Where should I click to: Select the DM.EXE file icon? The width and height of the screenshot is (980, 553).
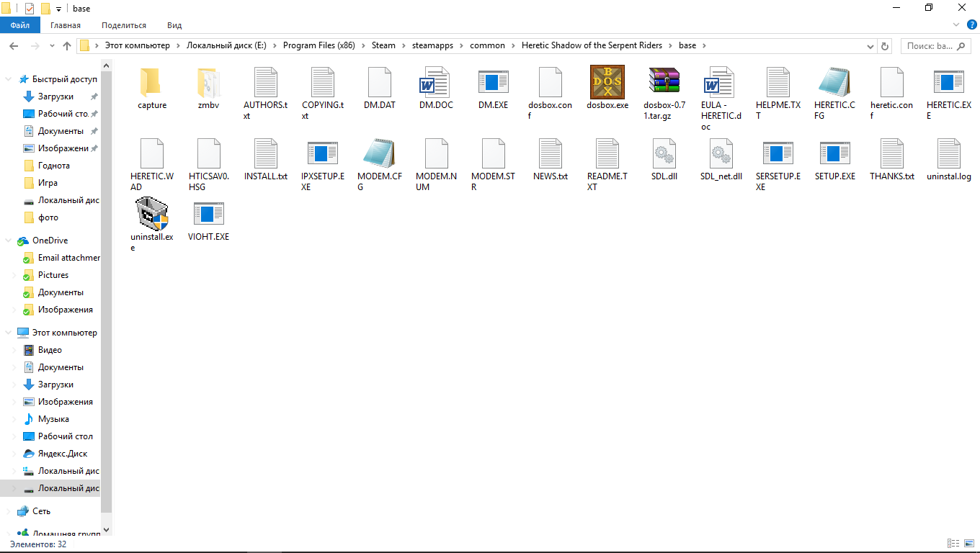pos(493,82)
